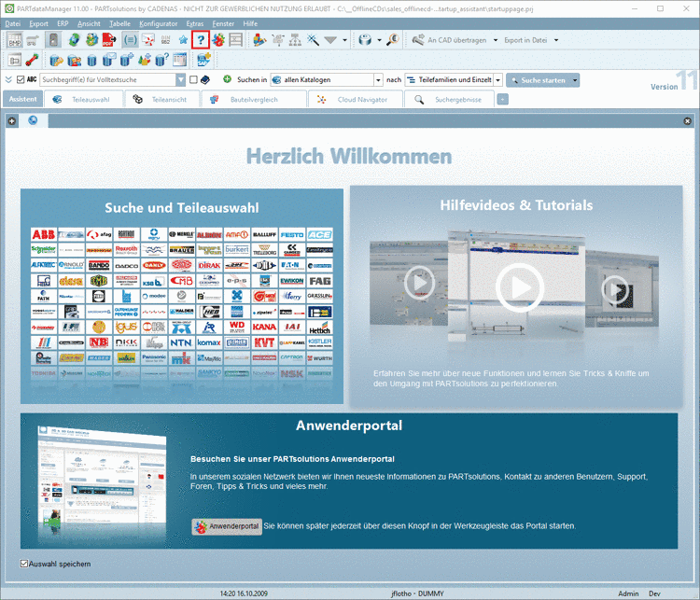The height and width of the screenshot is (600, 700).
Task: Click the ABB catalog logo
Action: [x=43, y=234]
